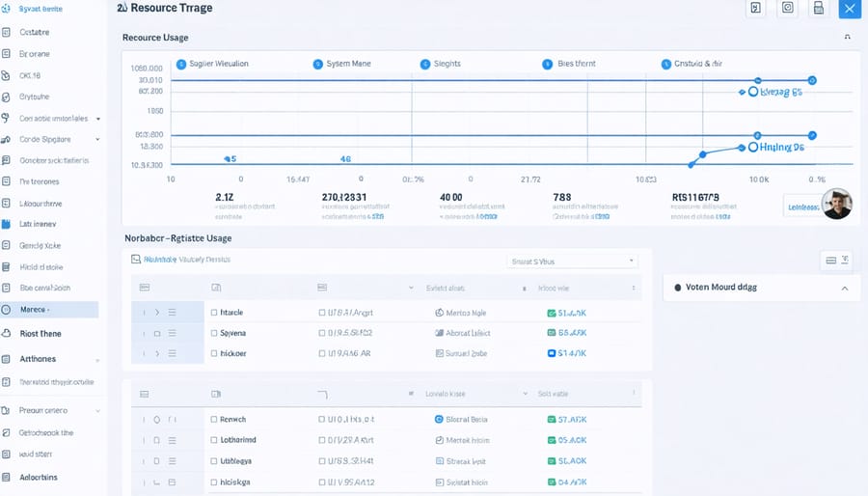Image resolution: width=868 pixels, height=496 pixels.
Task: Click the Hniling 9s chart label
Action: coord(781,148)
